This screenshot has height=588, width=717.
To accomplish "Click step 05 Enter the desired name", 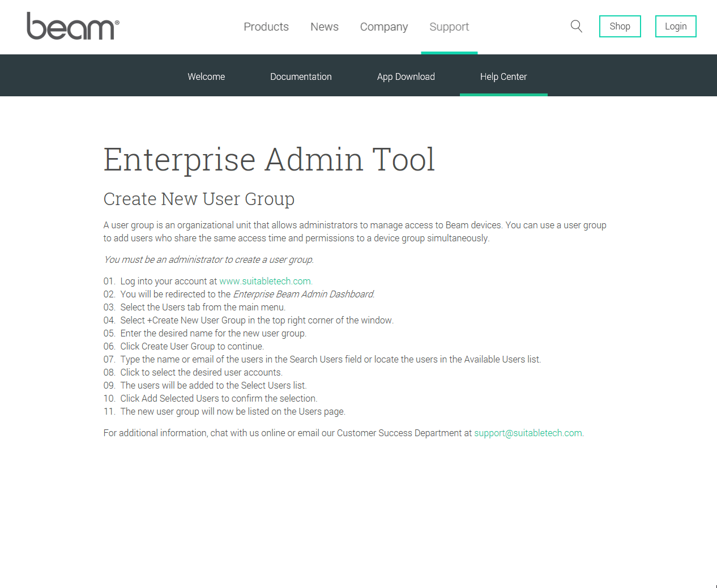I will point(205,333).
